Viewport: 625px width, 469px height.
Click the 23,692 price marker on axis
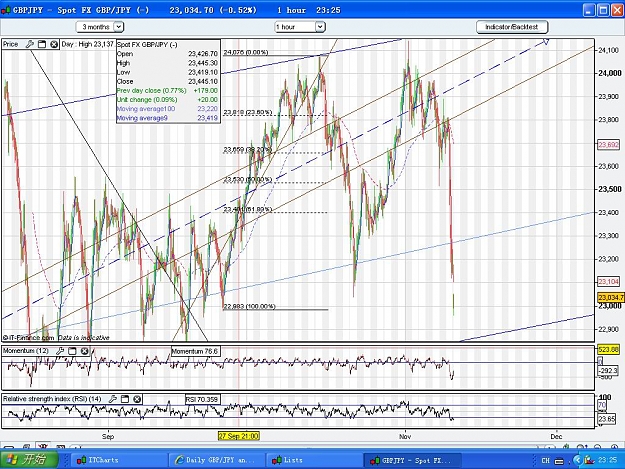pyautogui.click(x=608, y=145)
